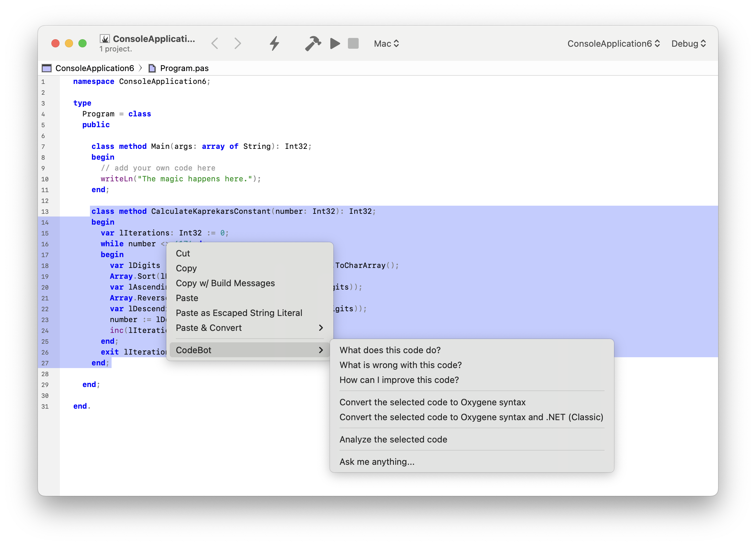The width and height of the screenshot is (756, 546).
Task: Open the Mac platform selector
Action: [386, 44]
